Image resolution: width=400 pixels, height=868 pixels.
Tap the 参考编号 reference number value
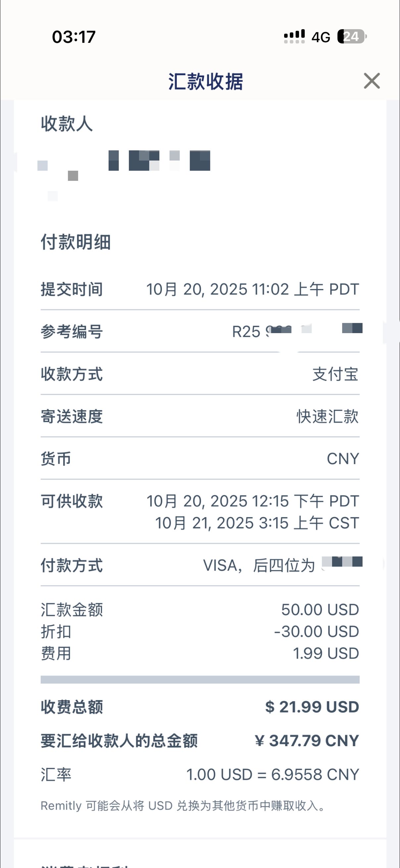[297, 331]
